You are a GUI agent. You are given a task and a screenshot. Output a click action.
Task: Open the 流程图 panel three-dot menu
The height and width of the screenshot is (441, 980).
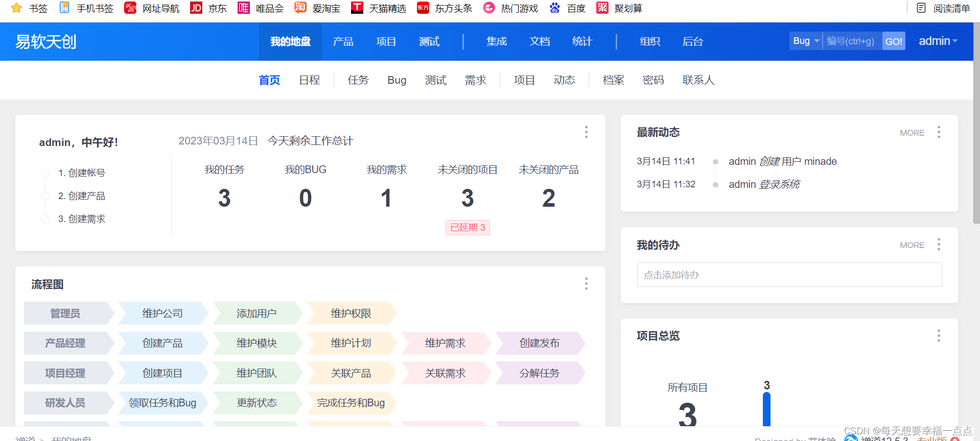click(x=586, y=284)
